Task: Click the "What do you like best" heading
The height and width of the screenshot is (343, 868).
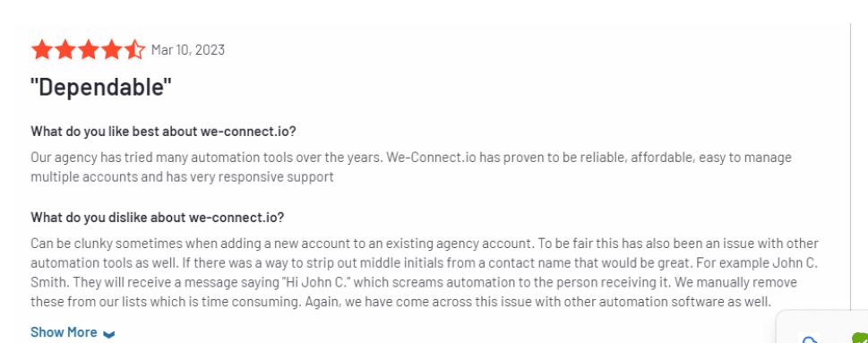Action: (163, 132)
